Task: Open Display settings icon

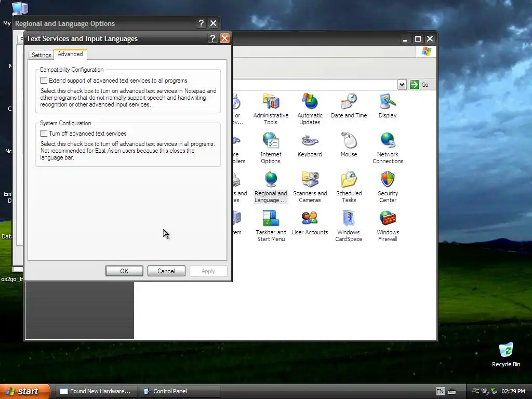Action: (x=388, y=106)
